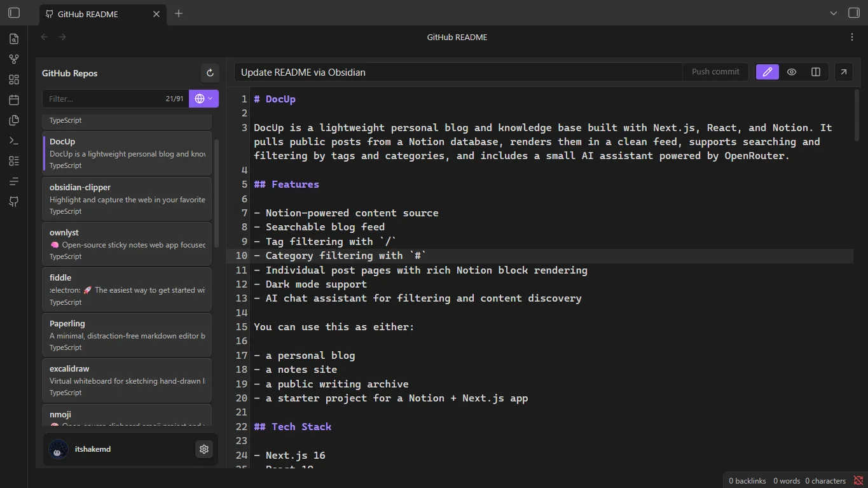Image resolution: width=868 pixels, height=488 pixels.
Task: Click the '0 backlinks' status bar entry
Action: (747, 481)
